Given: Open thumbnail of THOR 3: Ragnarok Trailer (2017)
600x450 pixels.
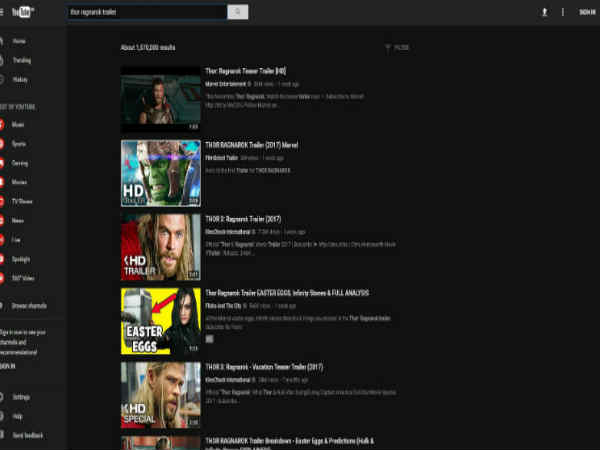Looking at the screenshot, I should [161, 247].
